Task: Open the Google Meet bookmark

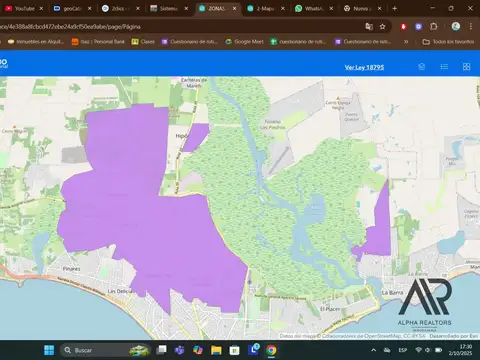Action: pos(244,42)
